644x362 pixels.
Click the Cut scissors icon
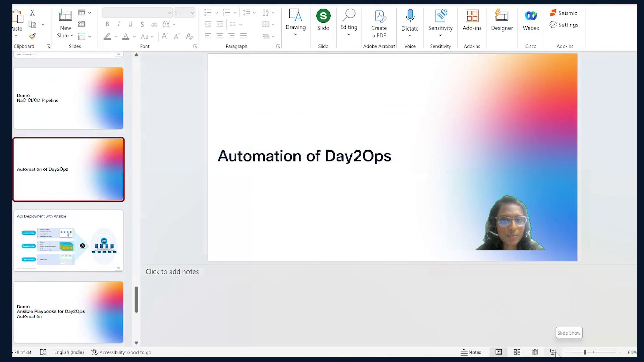pyautogui.click(x=32, y=13)
